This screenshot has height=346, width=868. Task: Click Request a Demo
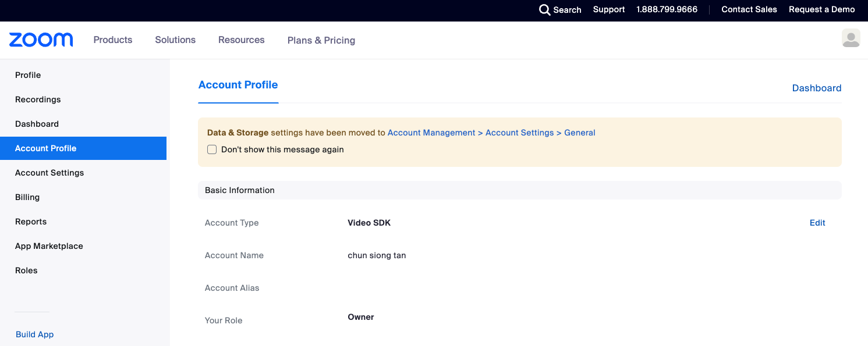pyautogui.click(x=822, y=9)
